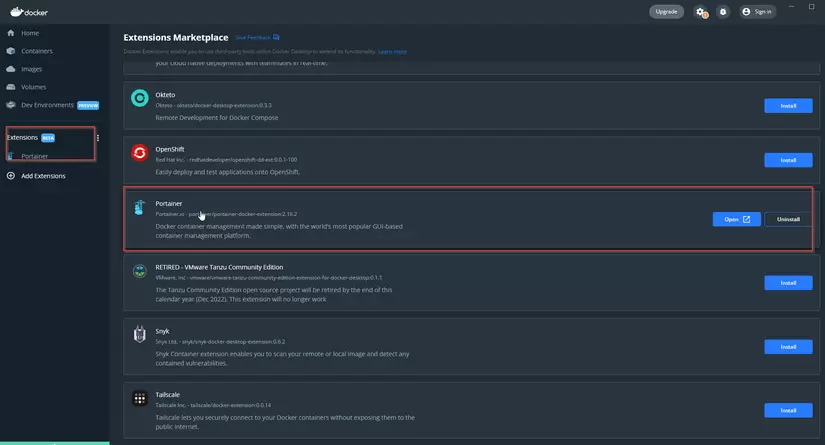Click the Snyk dog logo icon
This screenshot has height=445, width=825.
click(139, 334)
